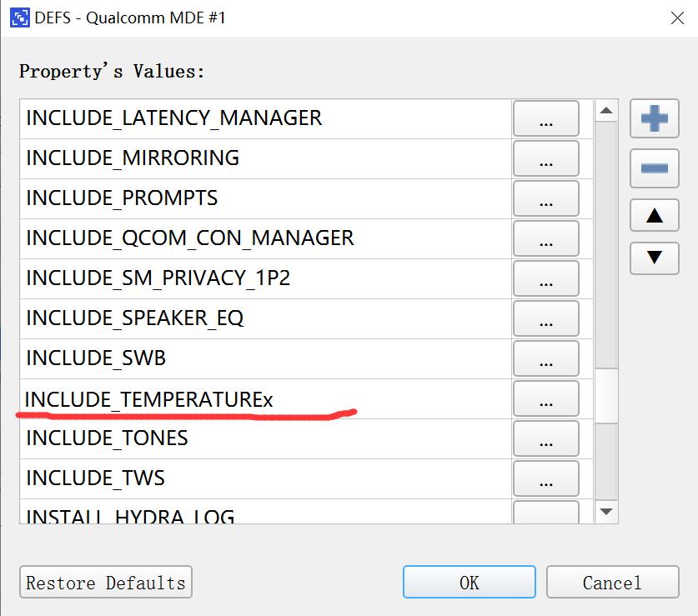Click the Qualcomm MDE app icon in title bar
Screen dimensions: 698x616
[20, 18]
